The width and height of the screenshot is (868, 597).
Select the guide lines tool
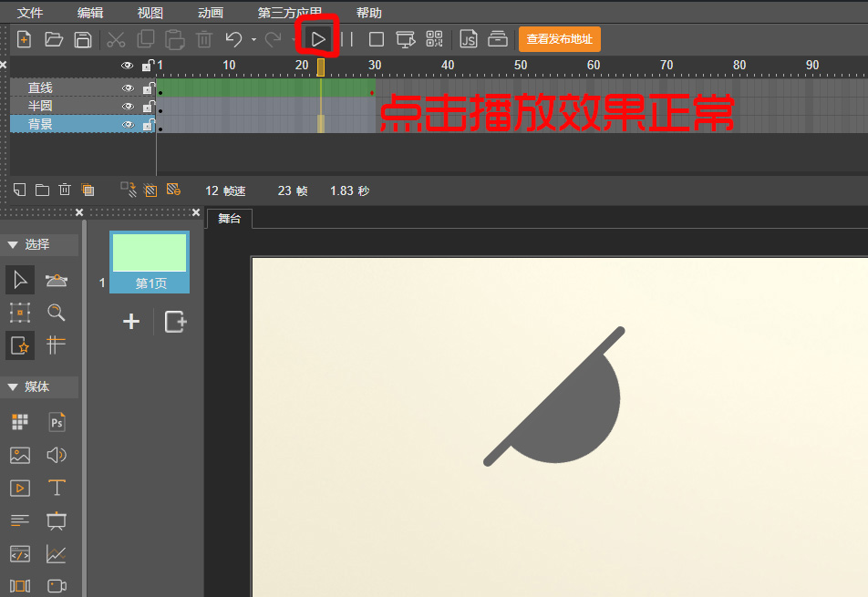click(x=56, y=345)
